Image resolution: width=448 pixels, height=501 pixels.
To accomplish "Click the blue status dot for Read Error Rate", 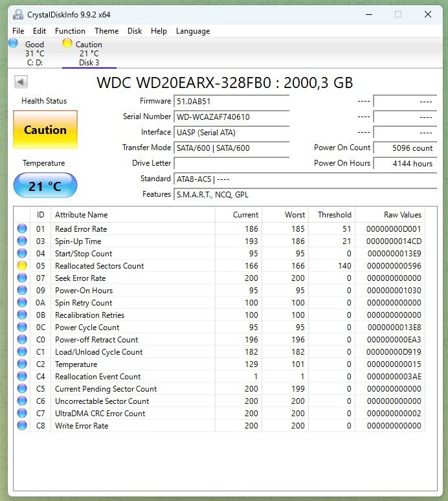I will click(22, 228).
